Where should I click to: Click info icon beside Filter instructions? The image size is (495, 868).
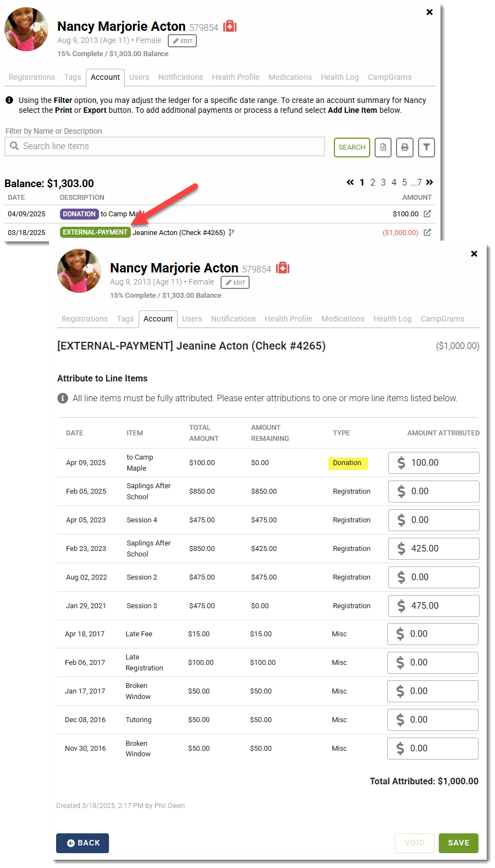click(x=9, y=100)
